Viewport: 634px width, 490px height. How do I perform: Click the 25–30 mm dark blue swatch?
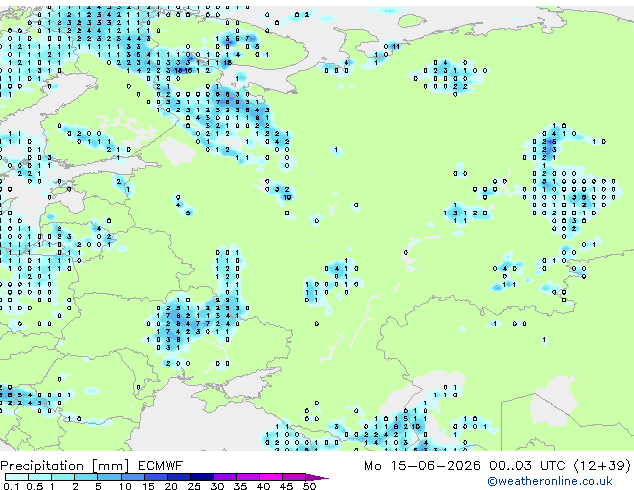(x=202, y=477)
